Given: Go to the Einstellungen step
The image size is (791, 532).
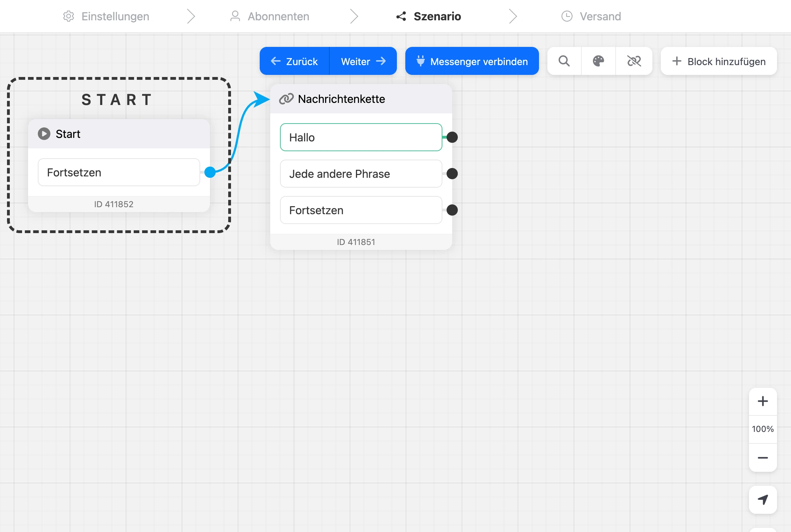Looking at the screenshot, I should coord(106,16).
